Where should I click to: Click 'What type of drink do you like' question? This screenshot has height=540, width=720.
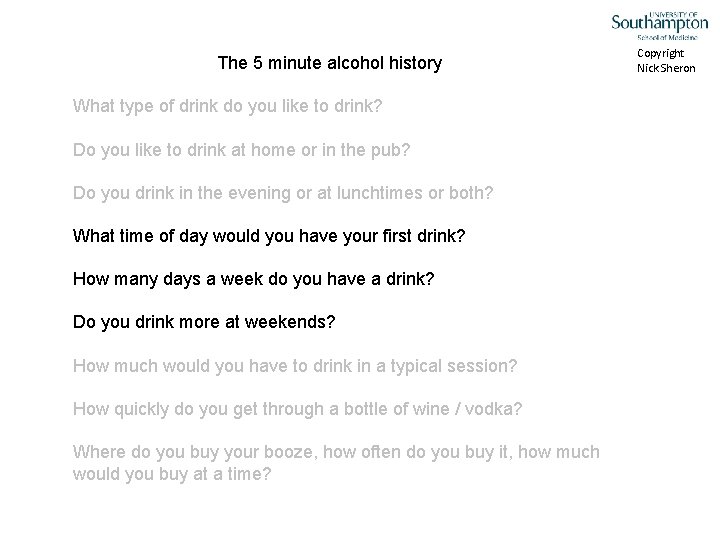227,107
